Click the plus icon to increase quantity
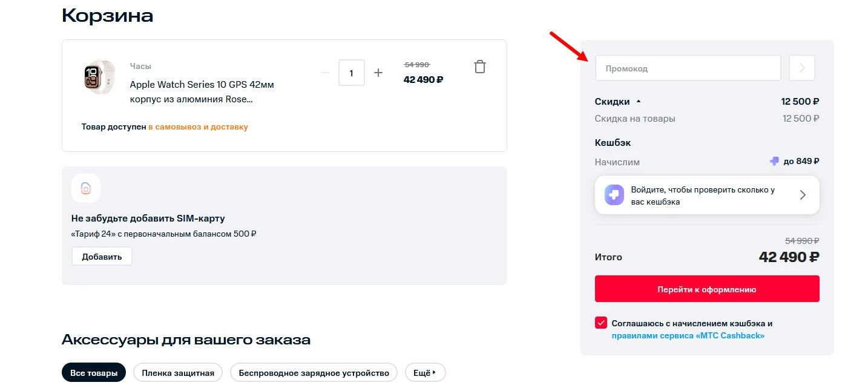 [x=378, y=72]
